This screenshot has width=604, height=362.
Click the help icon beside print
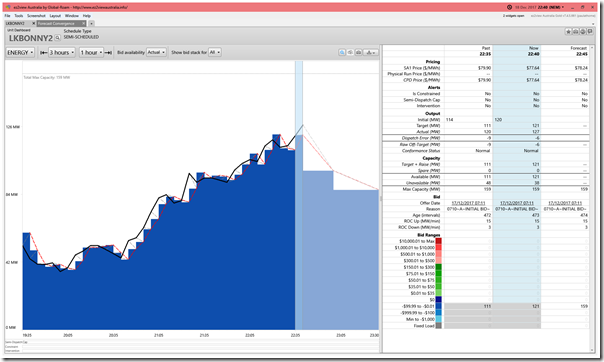(x=583, y=32)
